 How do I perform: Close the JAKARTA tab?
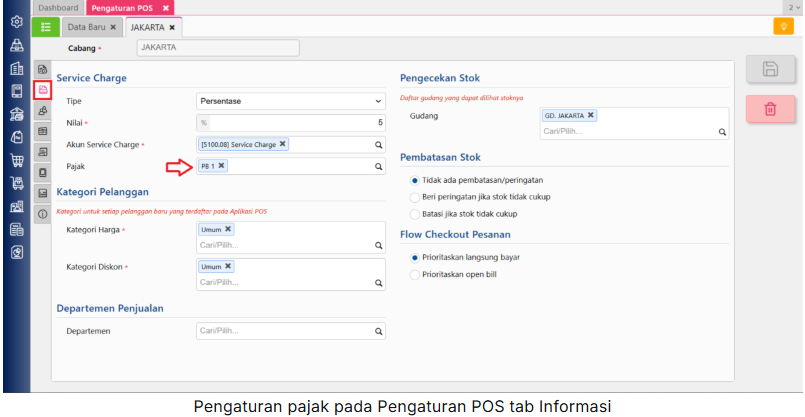pos(171,27)
